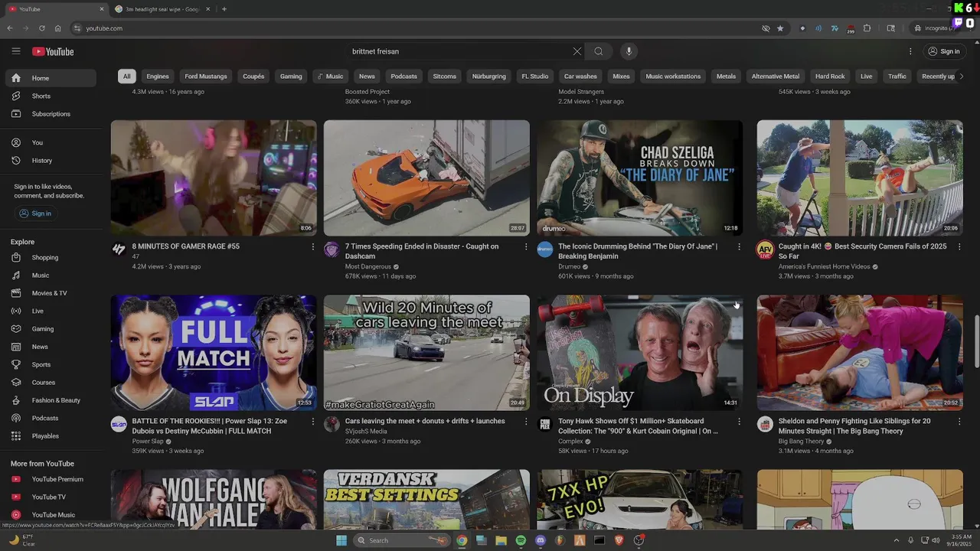
Task: Open the video titled 8 MINUTES OF GAMER RAGE #55
Action: [x=185, y=246]
